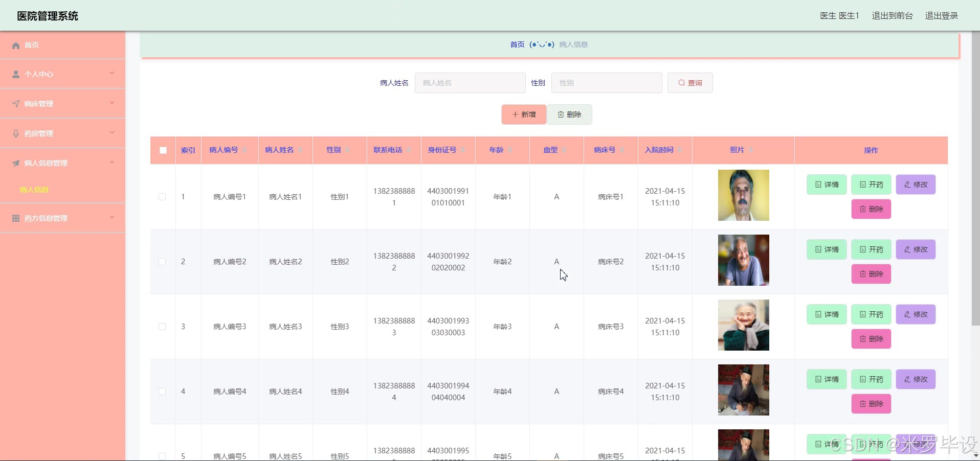Click the sort arrows on 入院时间 column header
The width and height of the screenshot is (980, 461).
[680, 150]
